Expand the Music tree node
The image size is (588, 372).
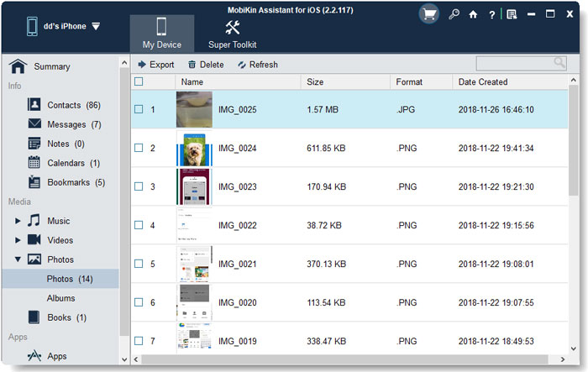18,221
